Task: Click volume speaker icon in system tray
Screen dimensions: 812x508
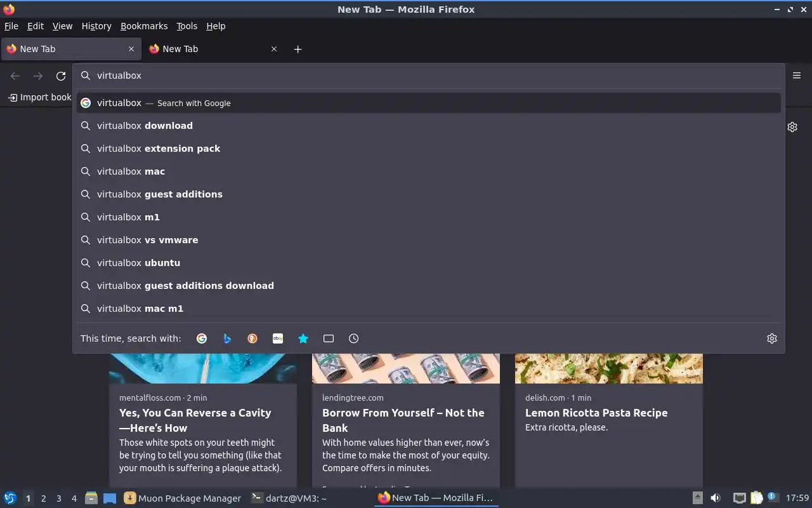Action: pyautogui.click(x=716, y=498)
